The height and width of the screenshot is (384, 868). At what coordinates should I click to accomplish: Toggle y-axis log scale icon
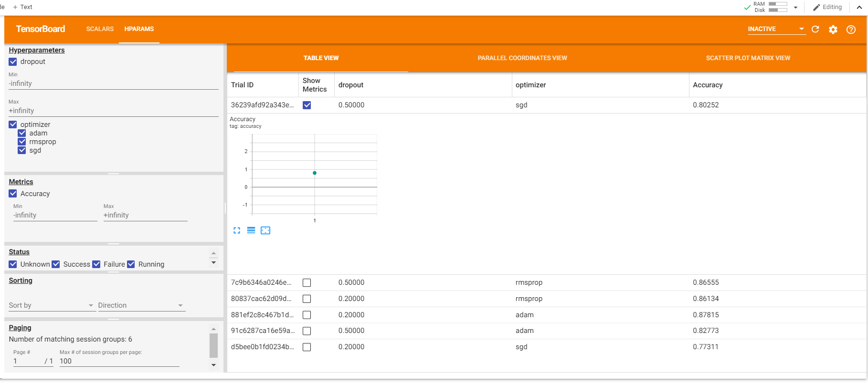coord(251,230)
